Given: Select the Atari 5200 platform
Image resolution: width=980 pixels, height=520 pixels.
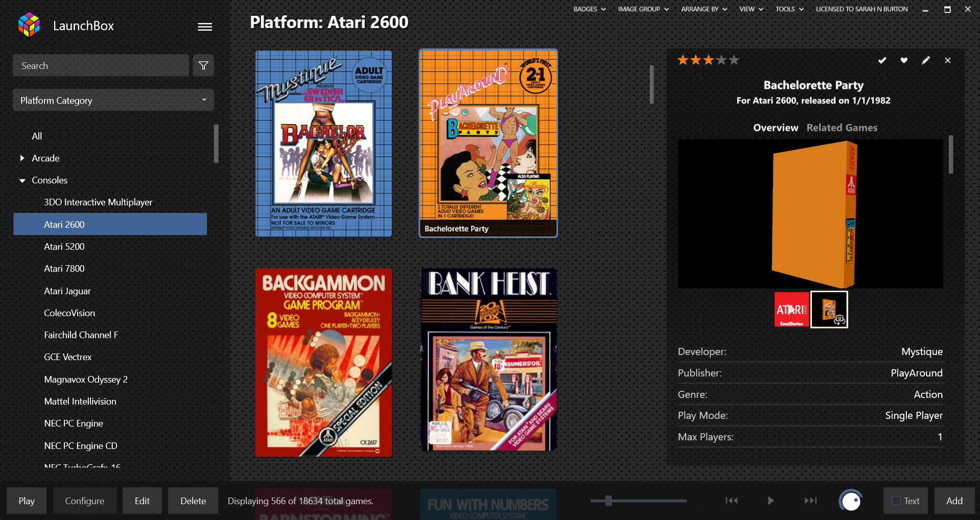Looking at the screenshot, I should [64, 247].
